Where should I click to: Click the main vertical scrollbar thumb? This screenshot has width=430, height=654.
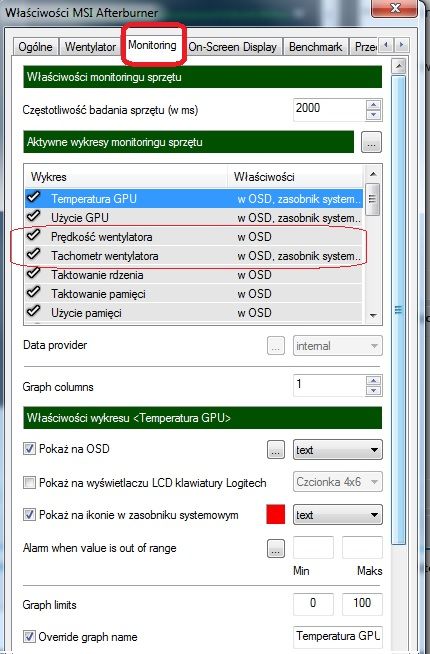click(x=399, y=309)
